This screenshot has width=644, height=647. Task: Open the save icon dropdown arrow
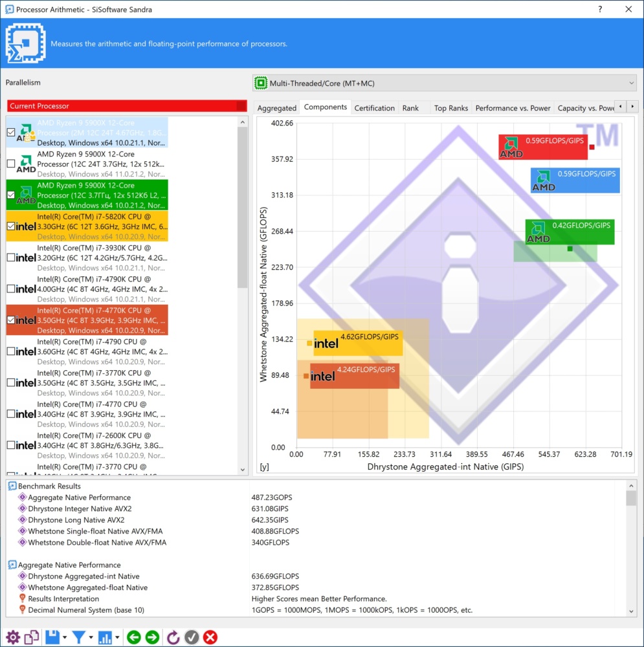coord(65,637)
